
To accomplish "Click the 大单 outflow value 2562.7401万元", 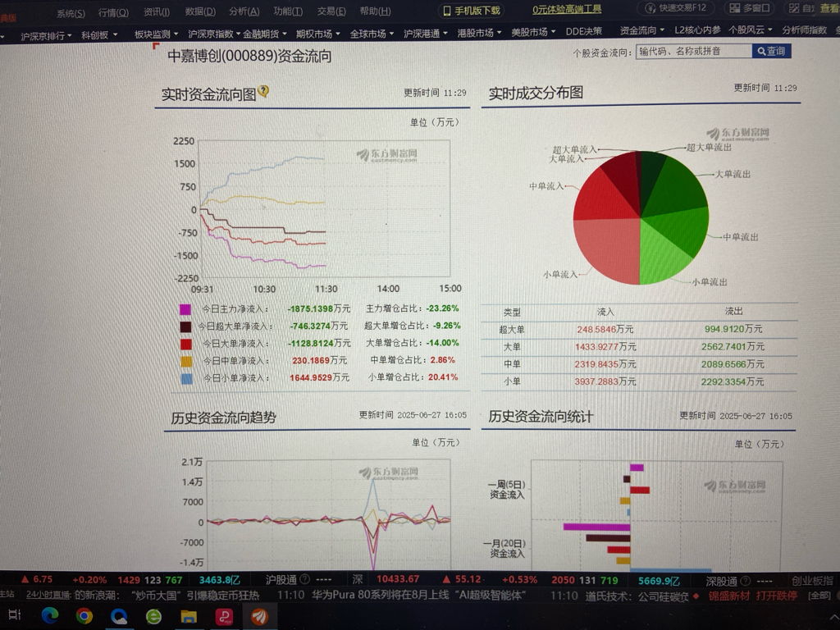I will coord(733,347).
